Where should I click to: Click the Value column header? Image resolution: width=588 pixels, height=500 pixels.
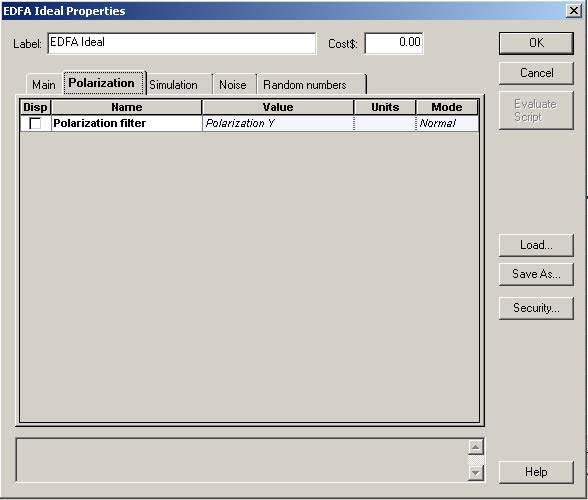click(278, 107)
